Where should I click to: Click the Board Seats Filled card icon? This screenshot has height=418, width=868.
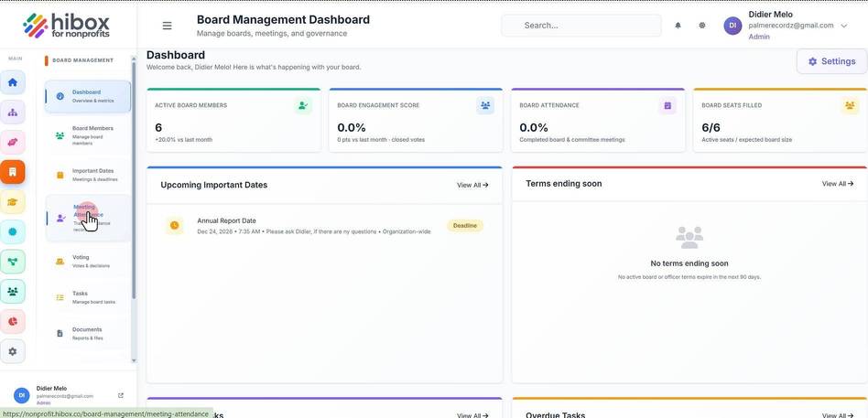tap(849, 105)
